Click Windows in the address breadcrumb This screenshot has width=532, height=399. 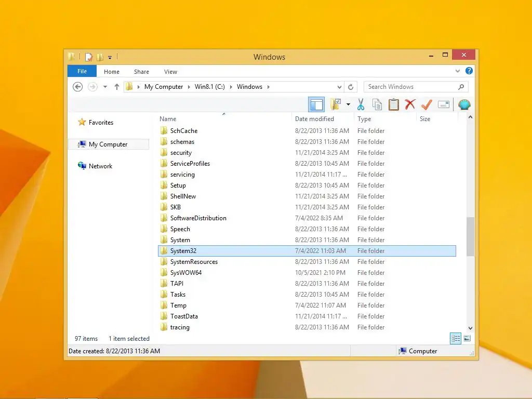click(249, 87)
